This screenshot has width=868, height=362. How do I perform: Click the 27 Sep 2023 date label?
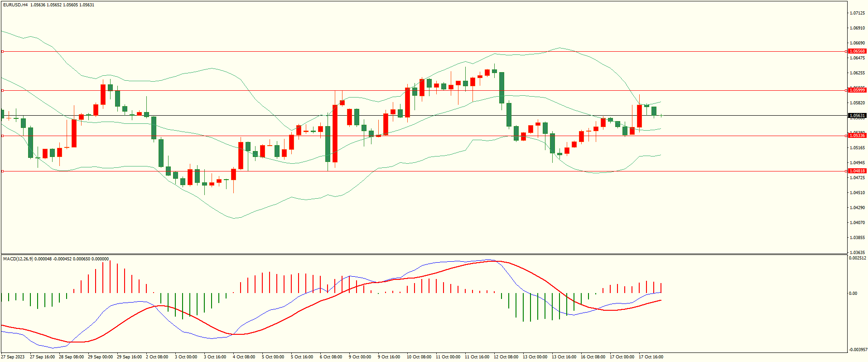tap(13, 357)
